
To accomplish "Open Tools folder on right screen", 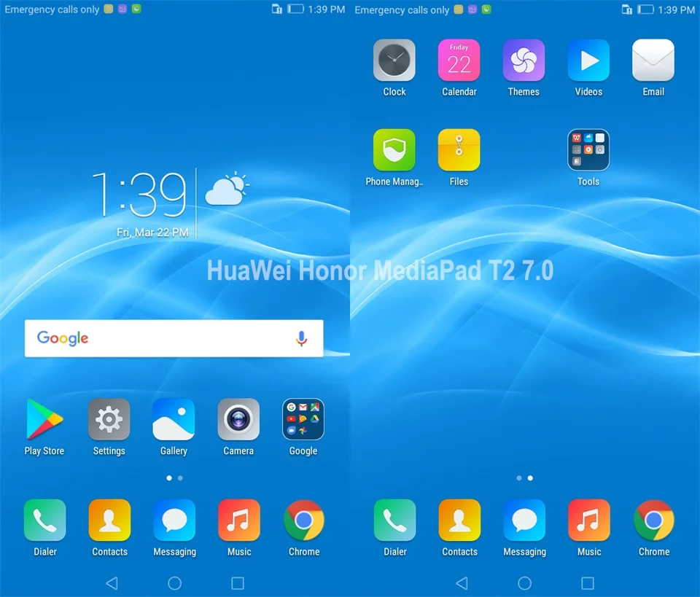I will click(x=588, y=150).
